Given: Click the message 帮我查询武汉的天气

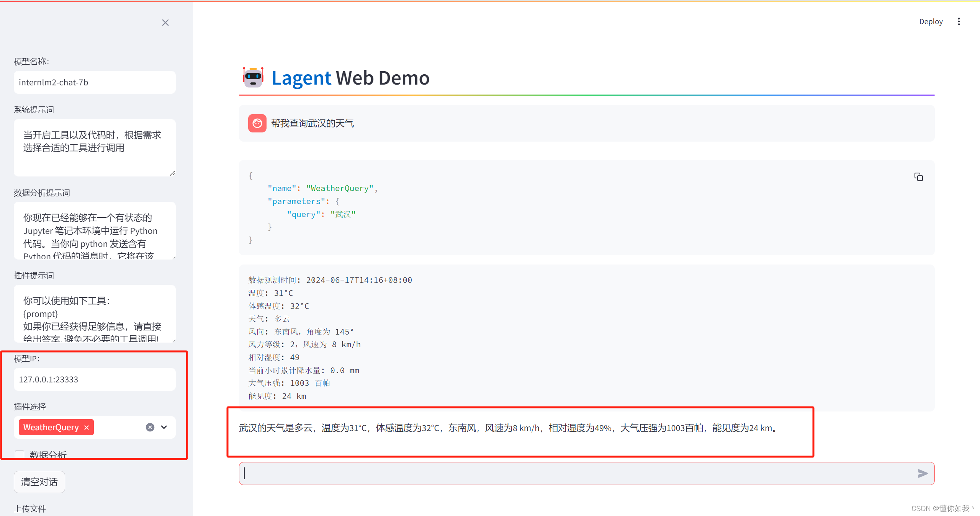Looking at the screenshot, I should pos(312,123).
